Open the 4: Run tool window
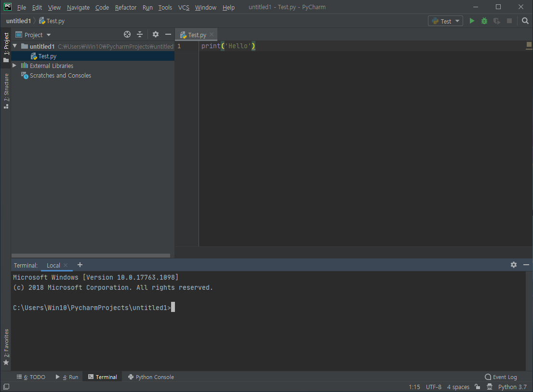533x392 pixels. point(67,377)
